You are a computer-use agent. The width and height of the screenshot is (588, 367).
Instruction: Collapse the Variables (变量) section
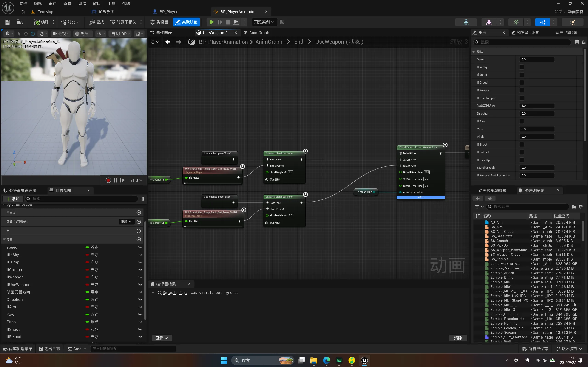tap(4, 239)
